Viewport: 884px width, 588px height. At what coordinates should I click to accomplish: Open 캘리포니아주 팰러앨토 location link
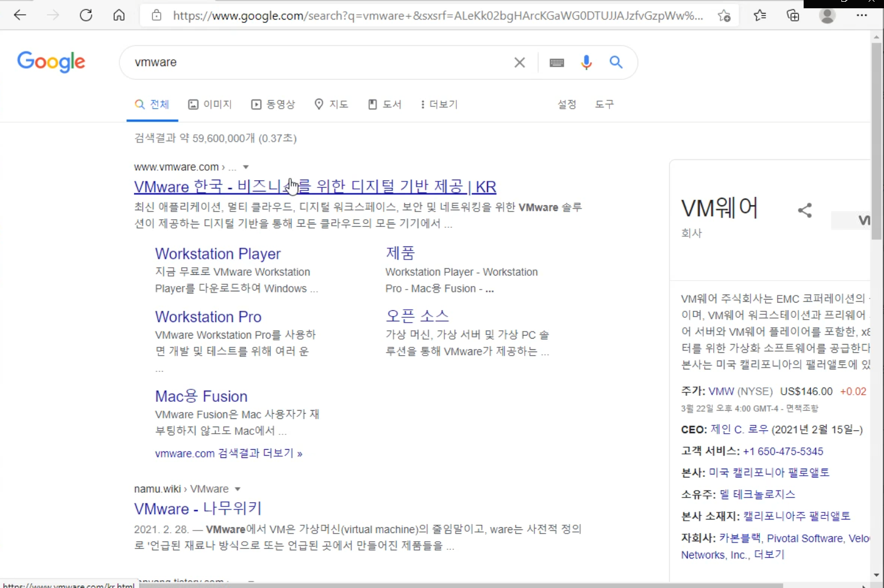pyautogui.click(x=797, y=516)
